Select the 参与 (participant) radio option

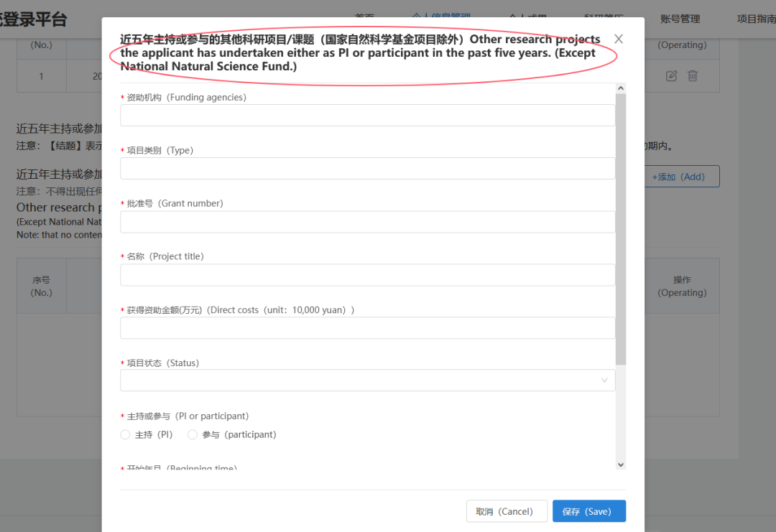click(x=193, y=434)
